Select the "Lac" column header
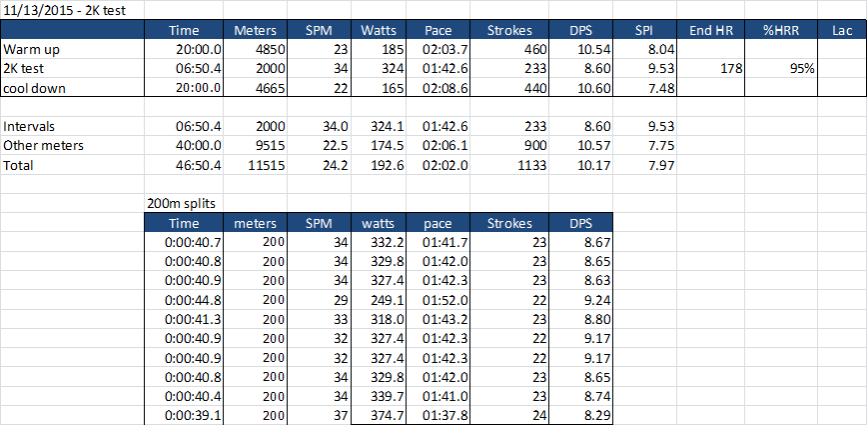 click(x=843, y=30)
